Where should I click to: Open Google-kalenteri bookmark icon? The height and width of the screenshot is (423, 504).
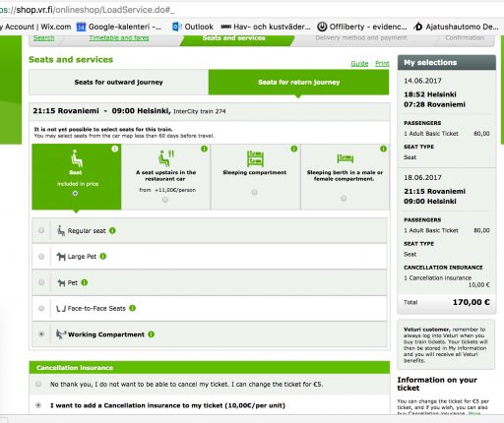[x=81, y=27]
